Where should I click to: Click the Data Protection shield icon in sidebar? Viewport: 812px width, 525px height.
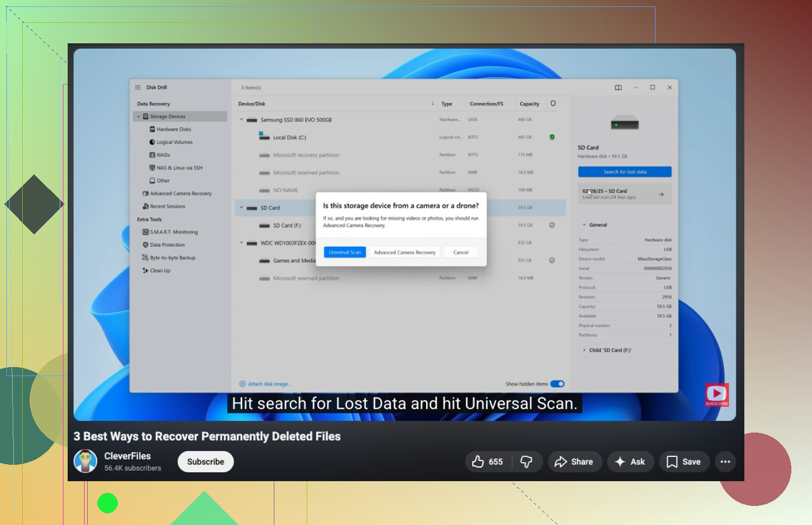click(x=145, y=245)
